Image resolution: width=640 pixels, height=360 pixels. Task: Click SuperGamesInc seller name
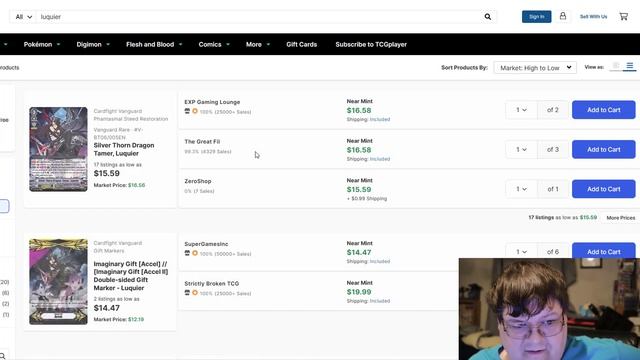[206, 244]
